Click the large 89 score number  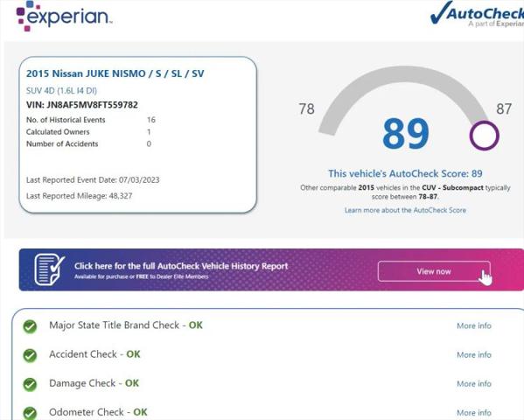tap(405, 133)
